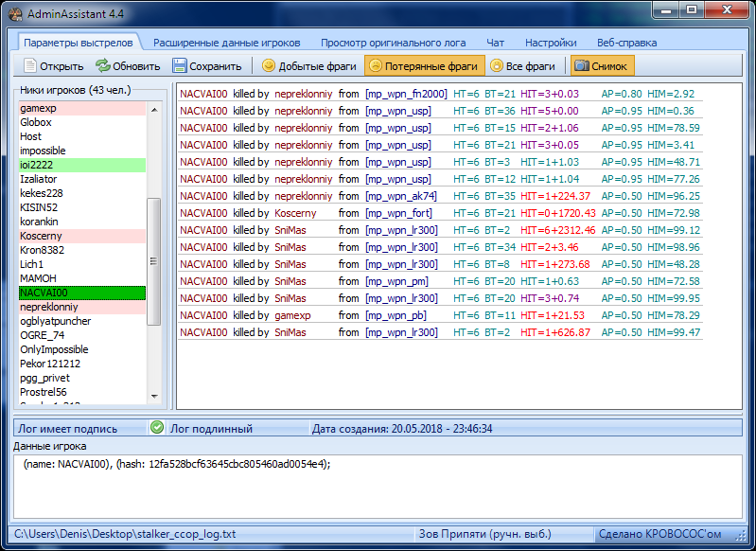Click the surprised smiley icon for Все фраги
756x551 pixels.
click(x=496, y=65)
